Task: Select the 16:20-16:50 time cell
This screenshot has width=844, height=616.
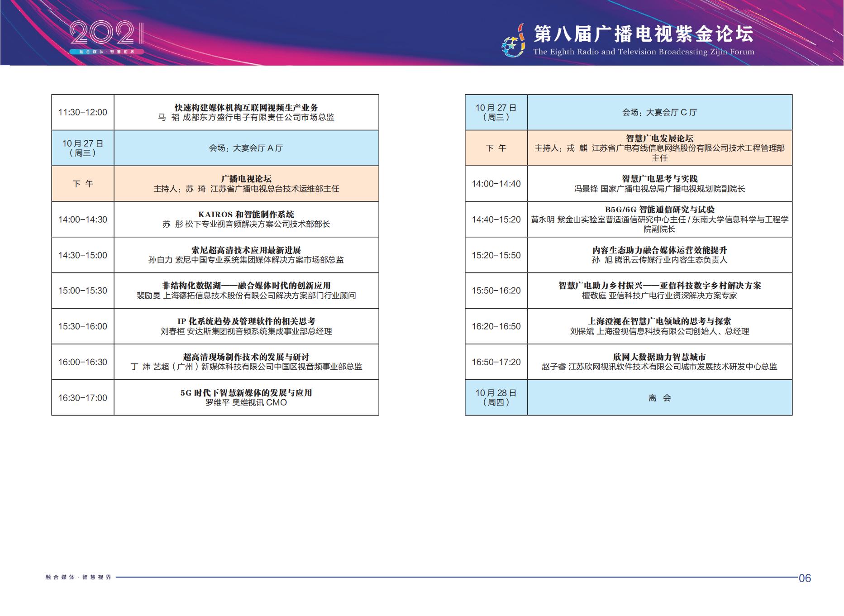Action: [x=496, y=326]
